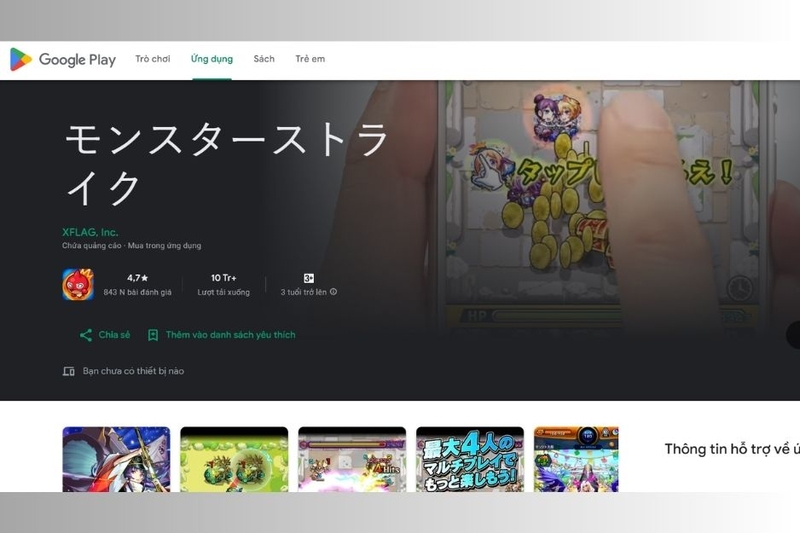Click the Monster Strike app icon
The width and height of the screenshot is (800, 533).
(x=78, y=285)
